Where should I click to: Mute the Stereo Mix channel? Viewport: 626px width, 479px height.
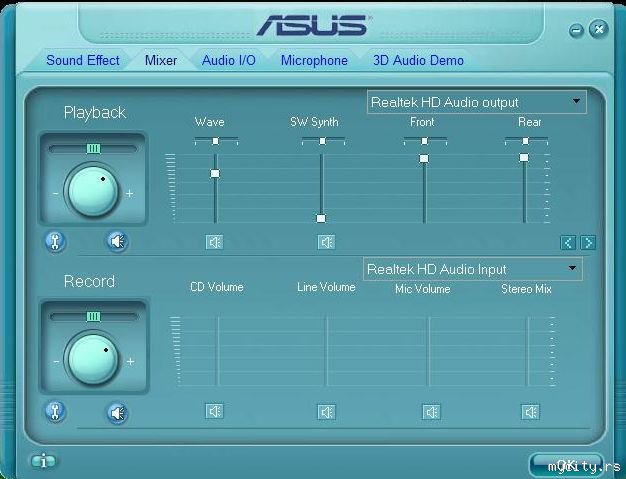point(530,412)
